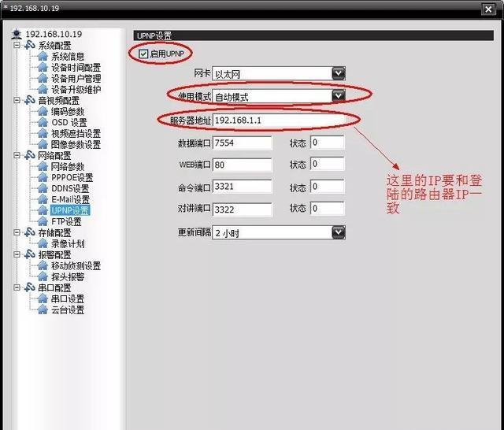
Task: Open 探头报警 settings
Action: point(68,276)
